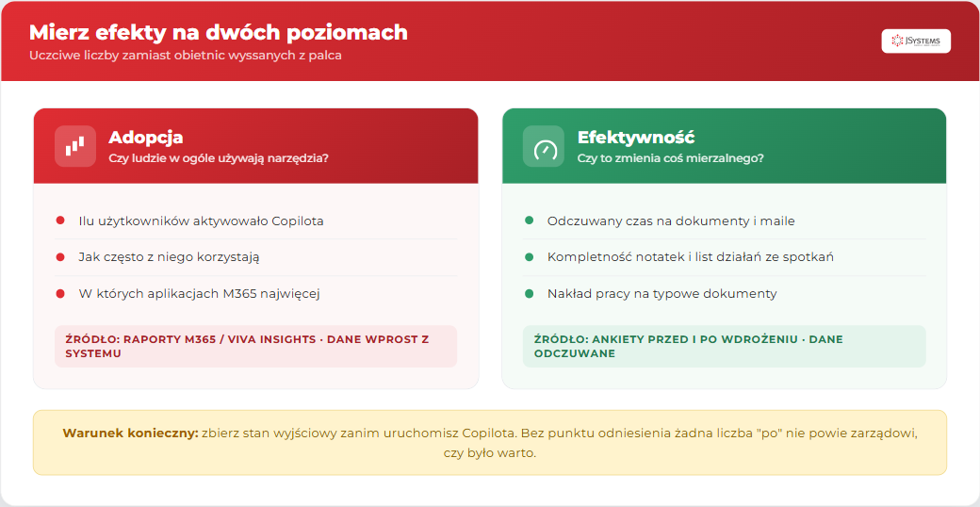The height and width of the screenshot is (507, 980).
Task: Select 'Odczuwany czas na dokumenty i maile' item
Action: (x=671, y=221)
